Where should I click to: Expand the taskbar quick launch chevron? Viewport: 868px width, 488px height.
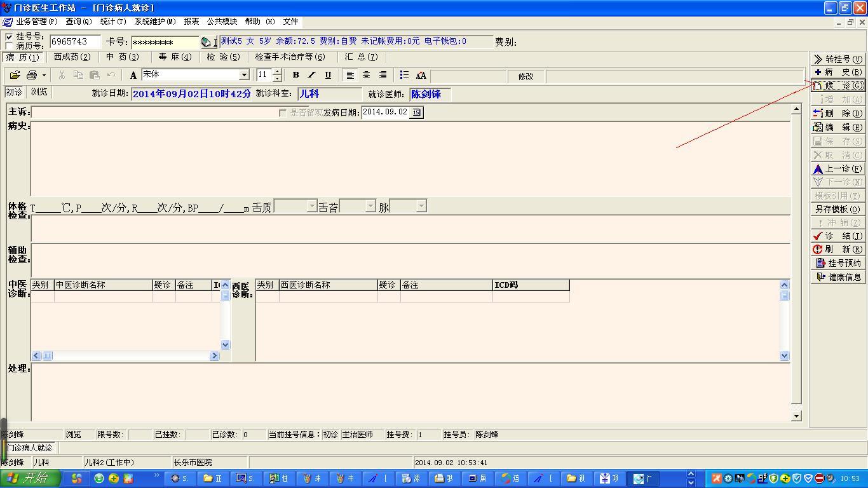click(x=157, y=475)
